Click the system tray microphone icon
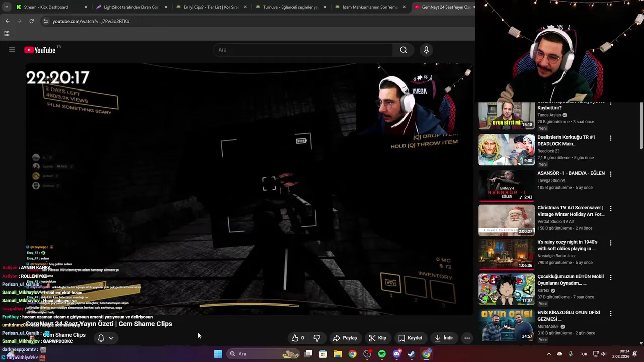This screenshot has width=644, height=362. click(x=571, y=354)
